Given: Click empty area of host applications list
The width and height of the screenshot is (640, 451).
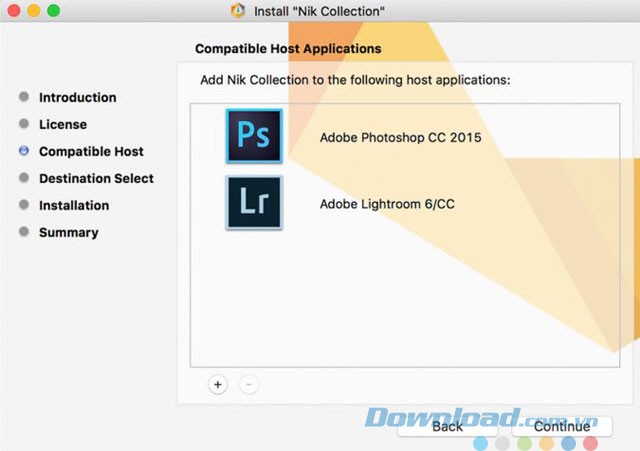Looking at the screenshot, I should (400, 300).
